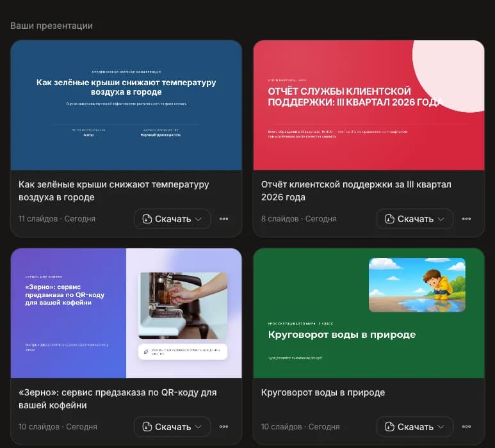
Task: Expand the Скачать chevron for the client support report
Action: (441, 219)
